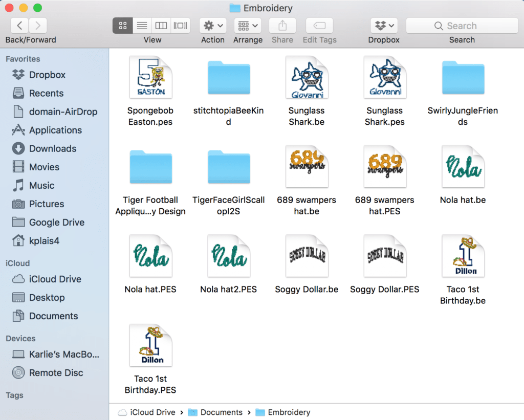This screenshot has height=420, width=524.
Task: Open the SwirlyJungleFriends folder
Action: [x=463, y=77]
